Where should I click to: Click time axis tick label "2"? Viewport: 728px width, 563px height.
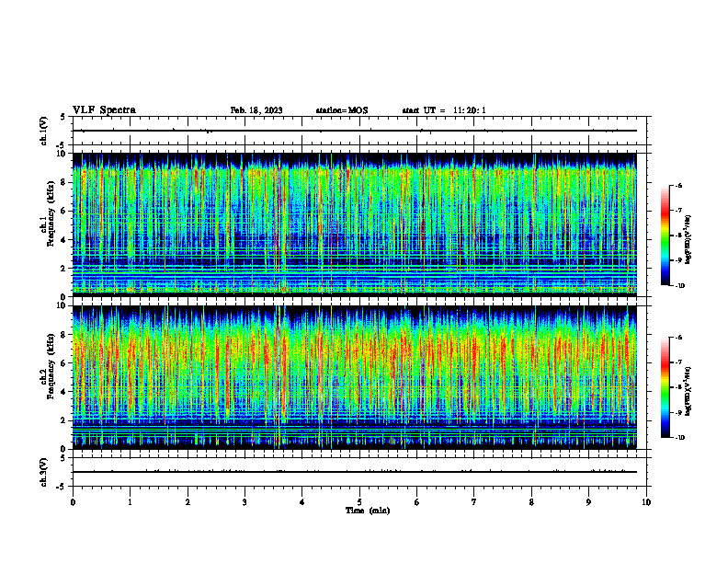pyautogui.click(x=188, y=502)
